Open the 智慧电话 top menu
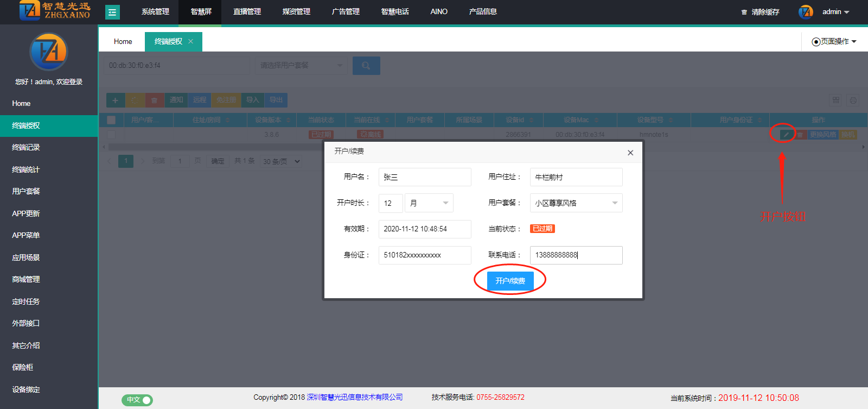Image resolution: width=868 pixels, height=409 pixels. (395, 11)
